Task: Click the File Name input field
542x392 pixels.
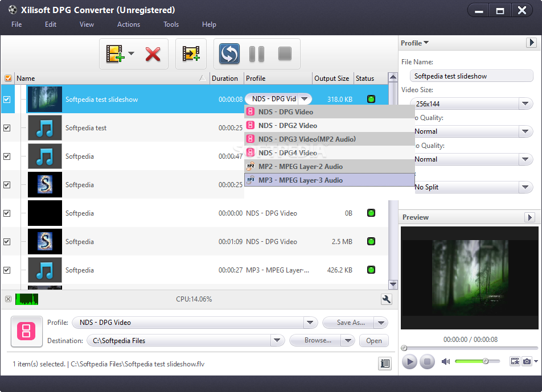Action: pyautogui.click(x=471, y=76)
